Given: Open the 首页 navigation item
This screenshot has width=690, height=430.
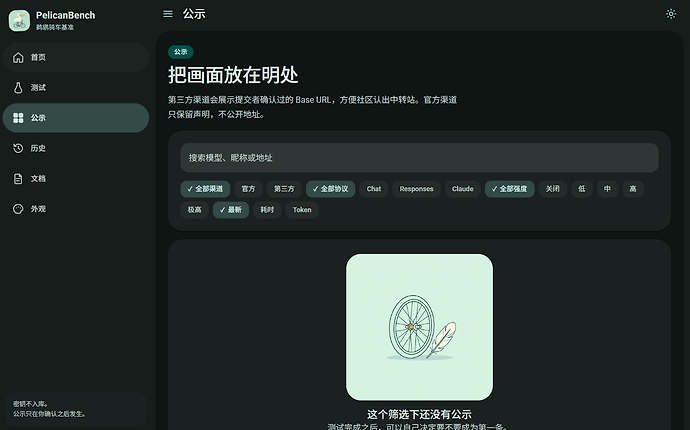Looking at the screenshot, I should click(x=76, y=58).
